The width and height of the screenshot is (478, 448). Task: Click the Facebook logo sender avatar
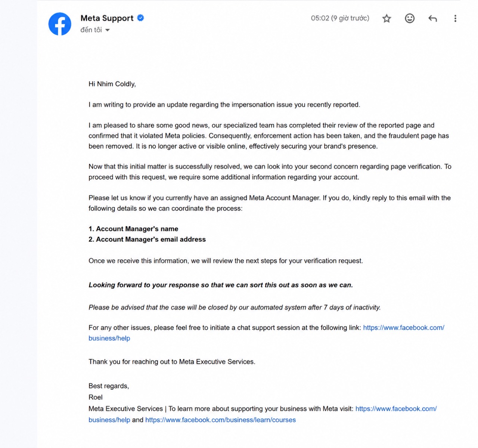60,24
